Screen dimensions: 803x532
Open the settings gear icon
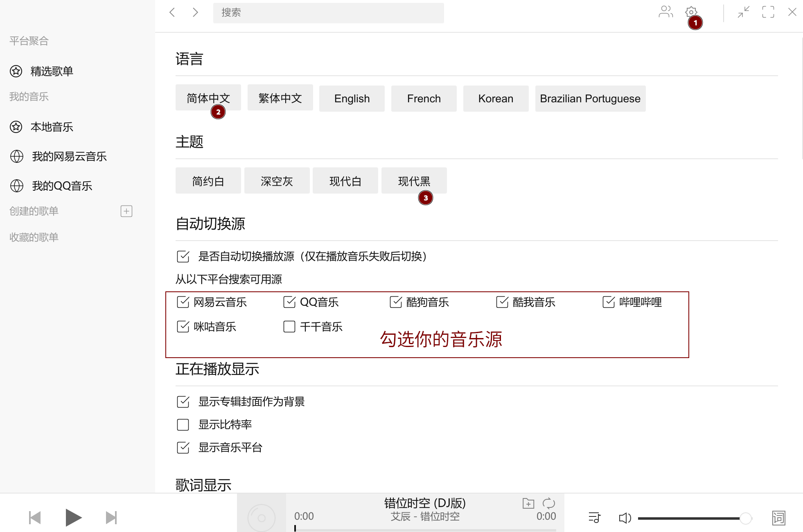pos(691,12)
